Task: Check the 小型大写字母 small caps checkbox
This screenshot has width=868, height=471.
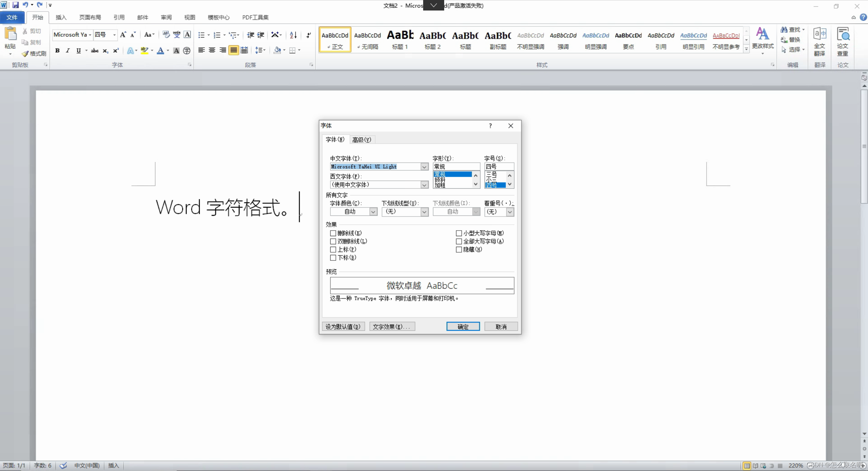Action: pyautogui.click(x=459, y=233)
